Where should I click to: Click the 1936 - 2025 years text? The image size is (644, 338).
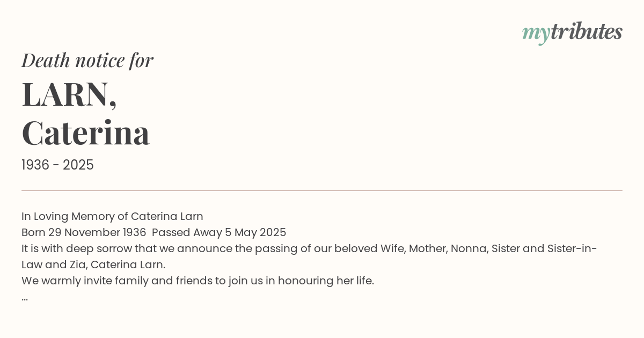click(57, 165)
